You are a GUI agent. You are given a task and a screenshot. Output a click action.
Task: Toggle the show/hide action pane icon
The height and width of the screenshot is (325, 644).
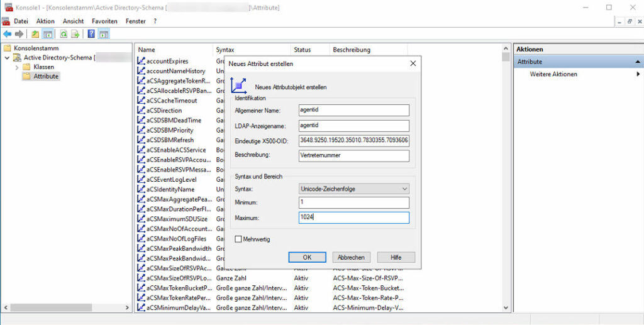(104, 34)
